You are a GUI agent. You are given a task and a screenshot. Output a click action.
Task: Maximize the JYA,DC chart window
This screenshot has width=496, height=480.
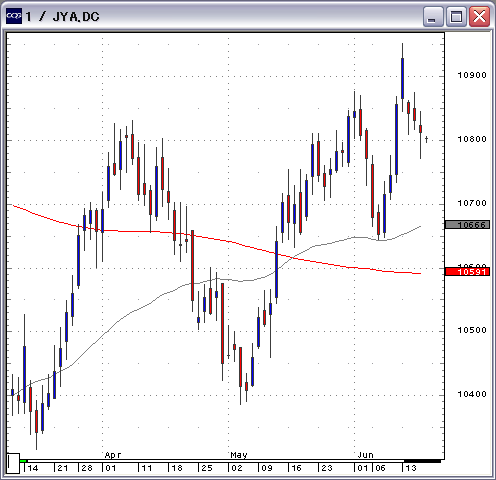(456, 17)
